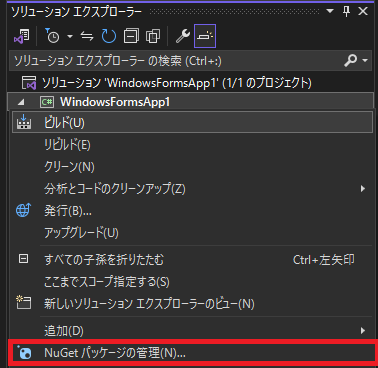Open the Solution Explorer window position menu
Screen dimensions: 378x368
click(330, 11)
